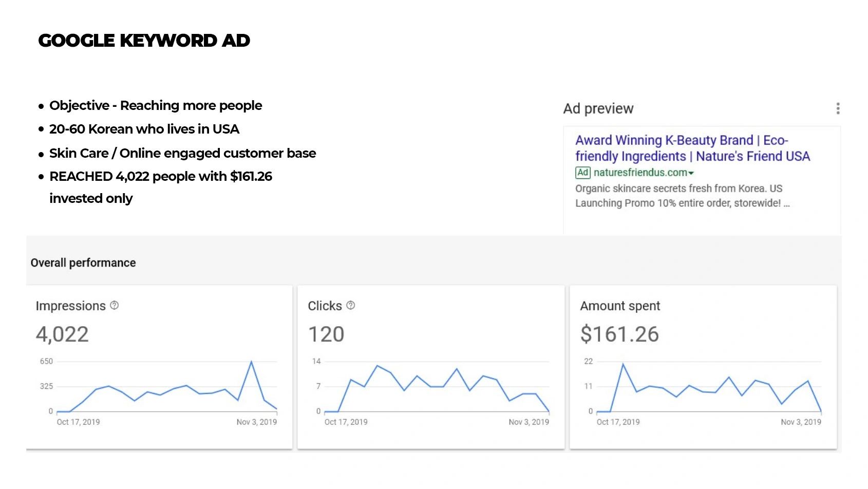Click the $161.26 amount spent value
The image size is (868, 489).
click(619, 334)
